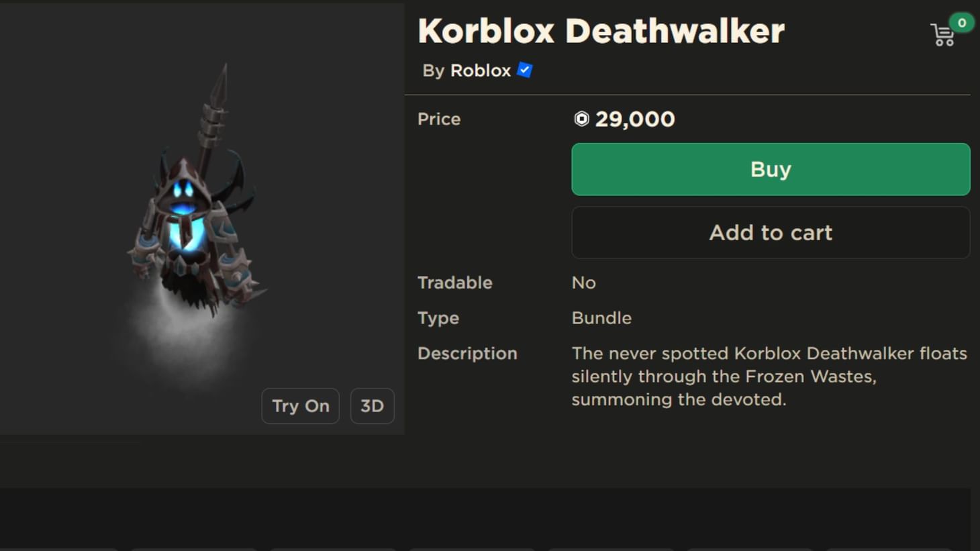This screenshot has height=551, width=980.
Task: Click the Robux currency icon beside the price
Action: tap(580, 119)
